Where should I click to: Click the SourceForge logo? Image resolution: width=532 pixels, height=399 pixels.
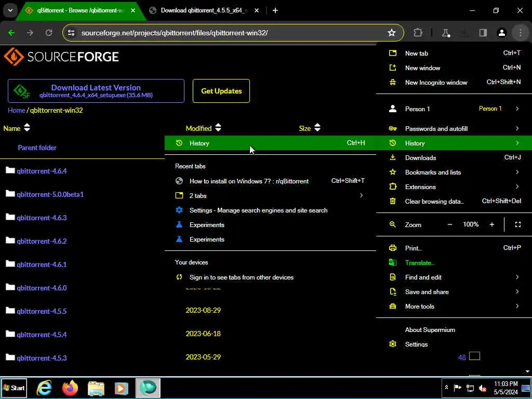pos(61,57)
